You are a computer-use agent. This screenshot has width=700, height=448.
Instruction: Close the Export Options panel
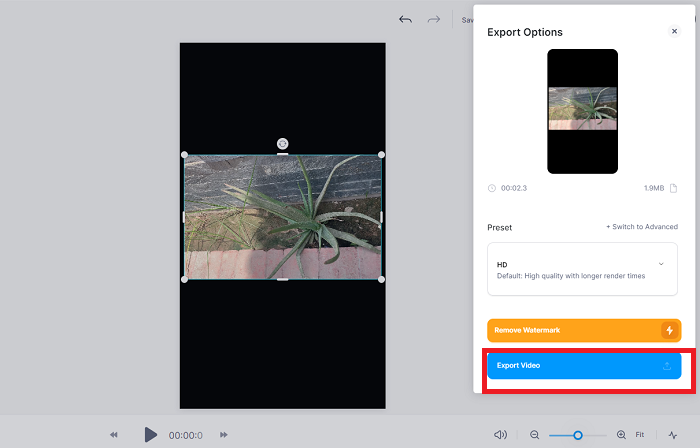pos(674,31)
